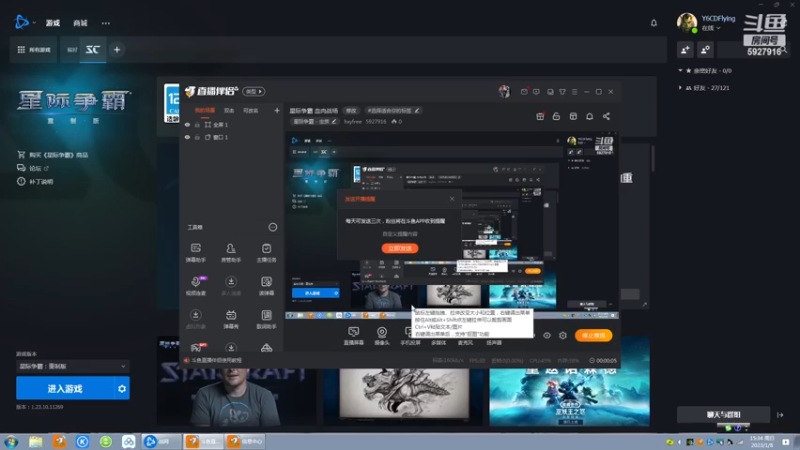Open the Battle.net logo menu
This screenshot has height=450, width=800.
pyautogui.click(x=22, y=22)
